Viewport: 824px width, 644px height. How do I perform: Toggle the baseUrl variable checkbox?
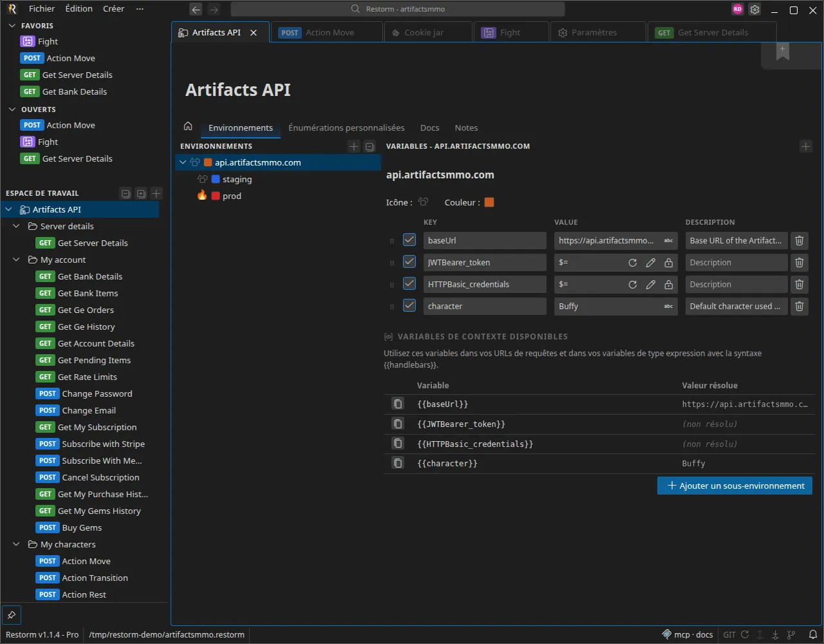pyautogui.click(x=409, y=240)
